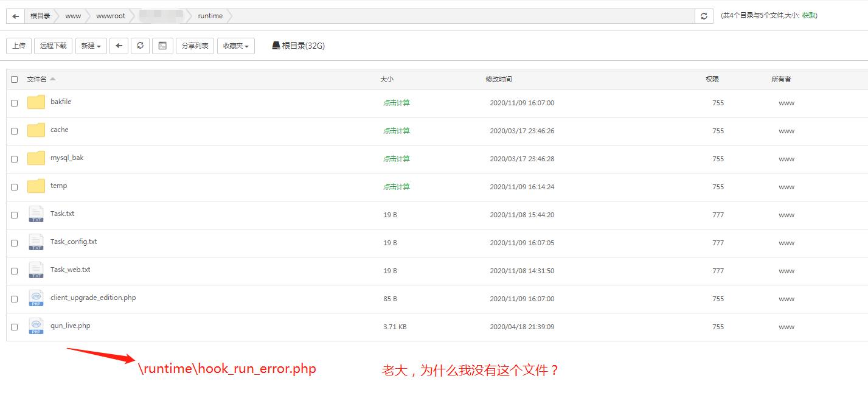Image resolution: width=868 pixels, height=415 pixels.
Task: Tick the checkbox beside client_upgrade_edition.php
Action: click(x=14, y=299)
